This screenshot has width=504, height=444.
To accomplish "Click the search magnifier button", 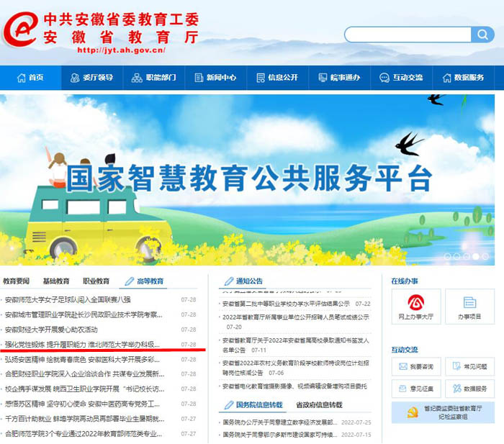I will tap(482, 35).
